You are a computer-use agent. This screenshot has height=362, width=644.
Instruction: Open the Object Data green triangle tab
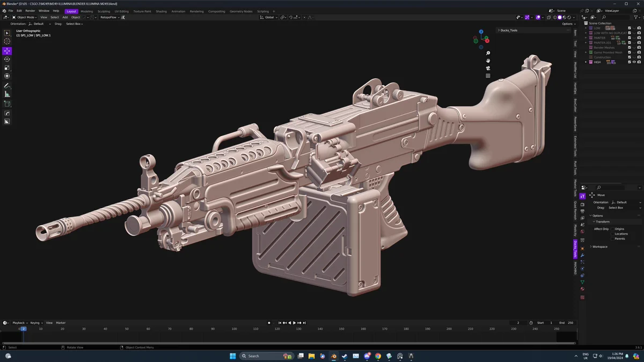(x=582, y=282)
